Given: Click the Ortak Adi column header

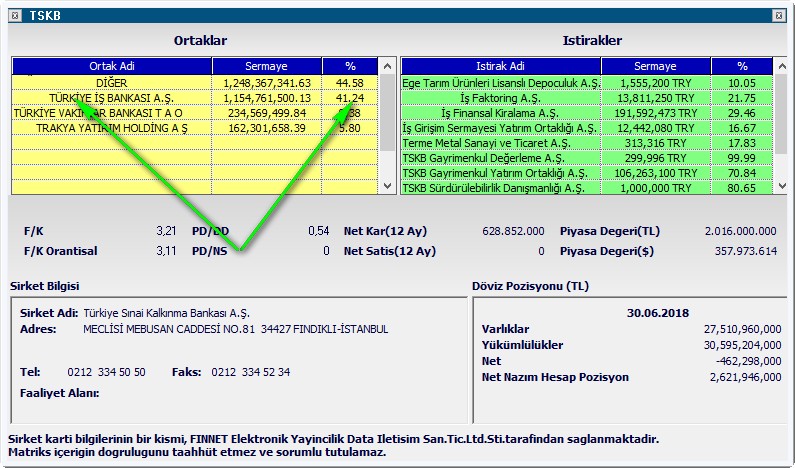Looking at the screenshot, I should point(112,66).
